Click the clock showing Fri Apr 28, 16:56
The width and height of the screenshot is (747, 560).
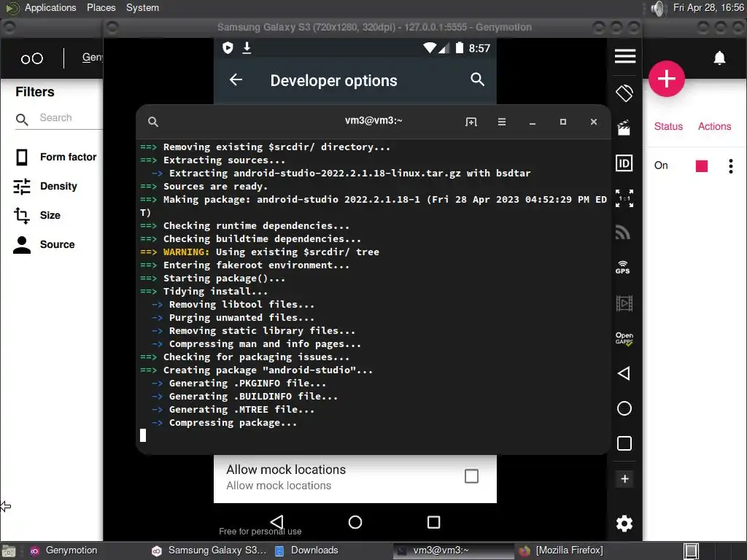(708, 7)
